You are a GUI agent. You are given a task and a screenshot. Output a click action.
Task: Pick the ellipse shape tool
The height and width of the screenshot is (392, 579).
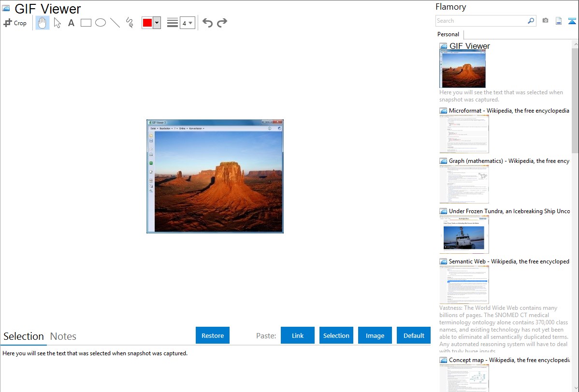[101, 23]
